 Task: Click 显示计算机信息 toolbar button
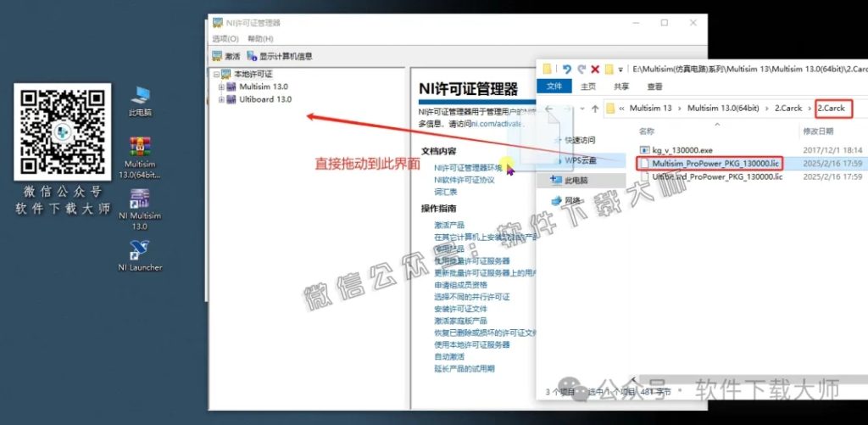pos(280,56)
